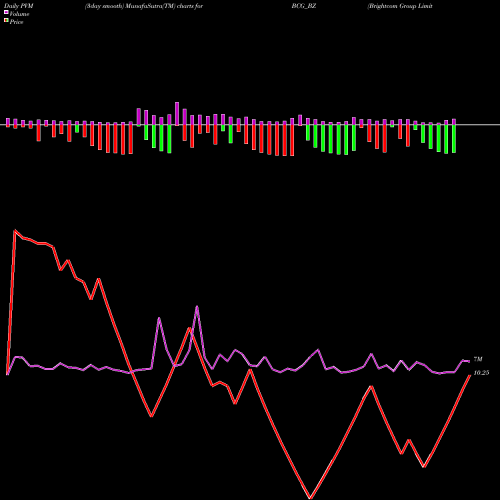Click the highest peak of the magenta volume line
The height and width of the screenshot is (500, 500).
click(x=197, y=307)
